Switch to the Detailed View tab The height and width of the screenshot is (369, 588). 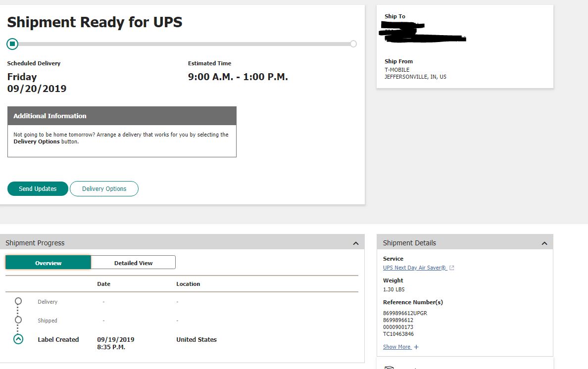click(x=133, y=263)
